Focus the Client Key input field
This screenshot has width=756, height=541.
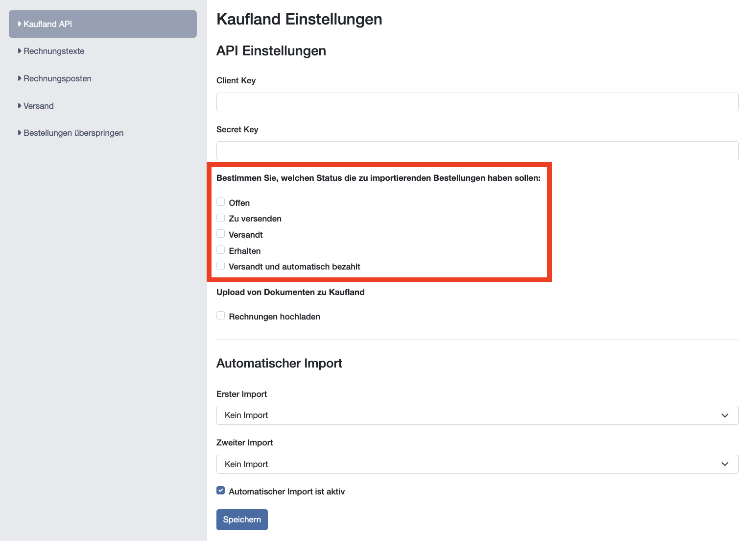click(x=477, y=102)
